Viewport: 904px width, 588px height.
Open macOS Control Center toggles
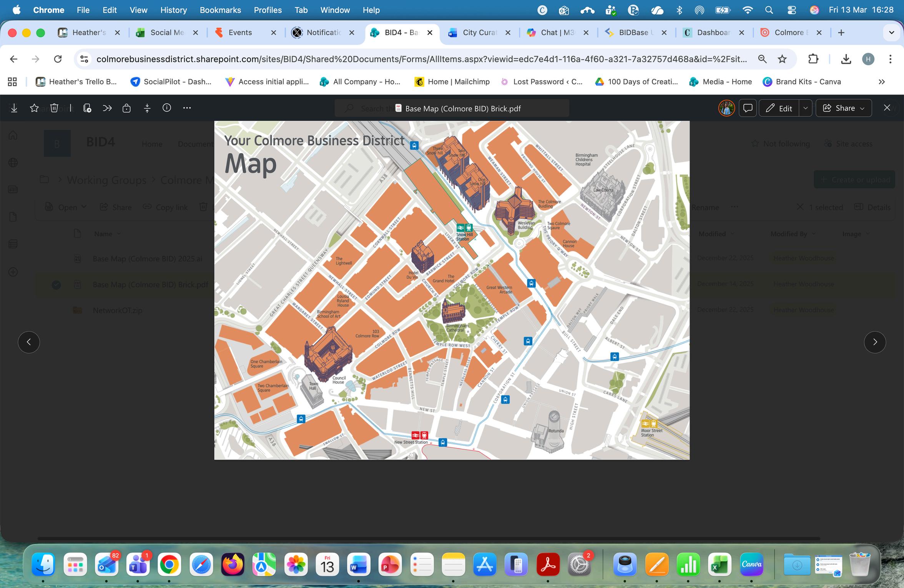pyautogui.click(x=791, y=10)
